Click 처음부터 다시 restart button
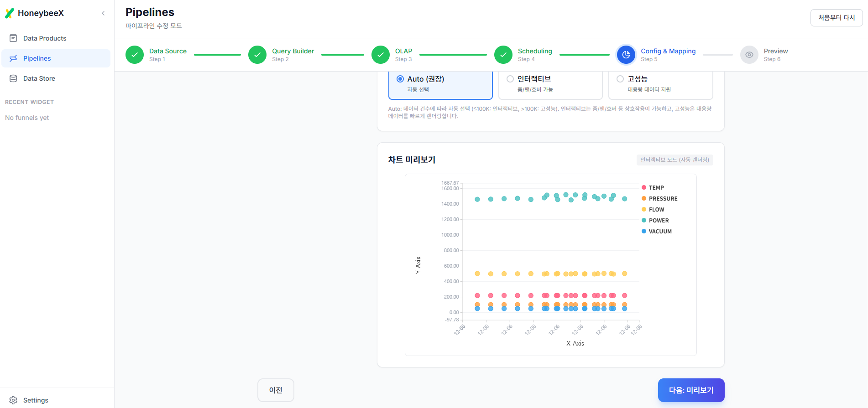 [837, 18]
